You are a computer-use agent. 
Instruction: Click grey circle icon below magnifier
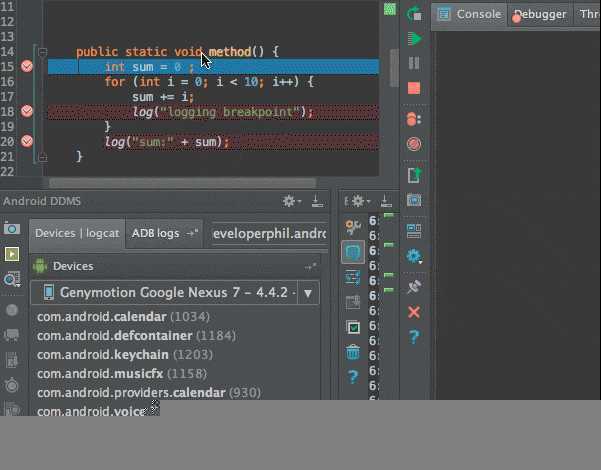pos(12,310)
